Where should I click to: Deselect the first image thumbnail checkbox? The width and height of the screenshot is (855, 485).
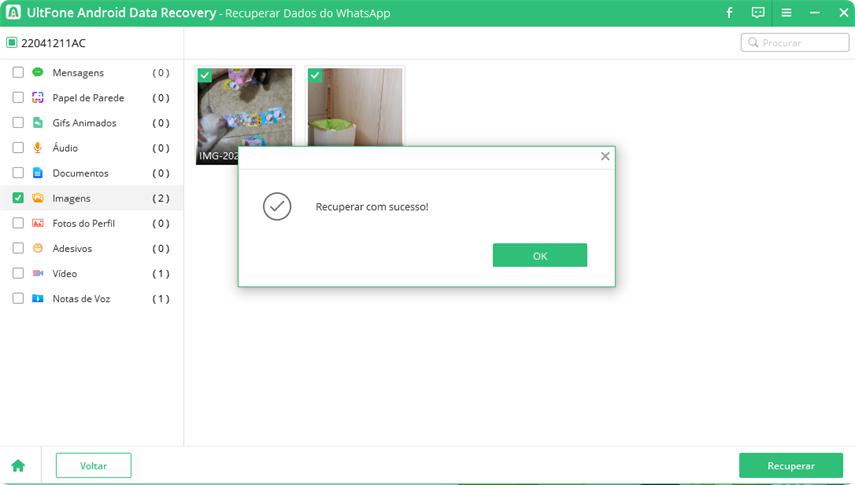205,76
